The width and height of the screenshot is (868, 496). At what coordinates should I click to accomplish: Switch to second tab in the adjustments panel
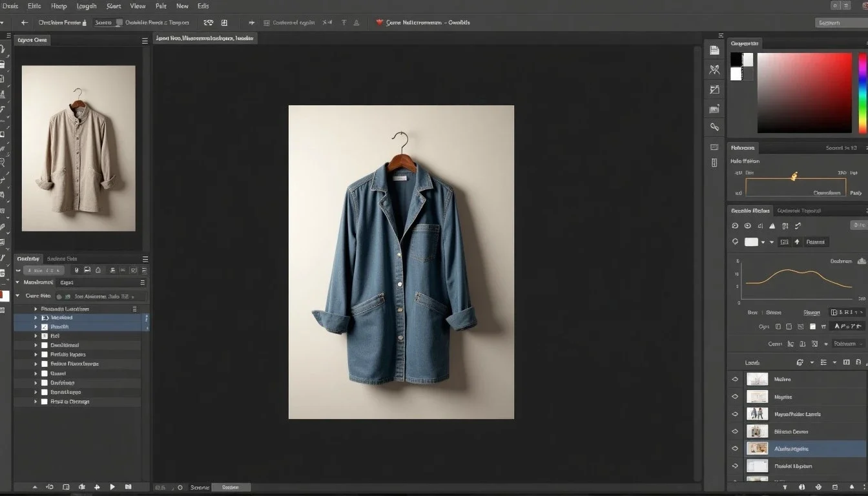coord(799,211)
